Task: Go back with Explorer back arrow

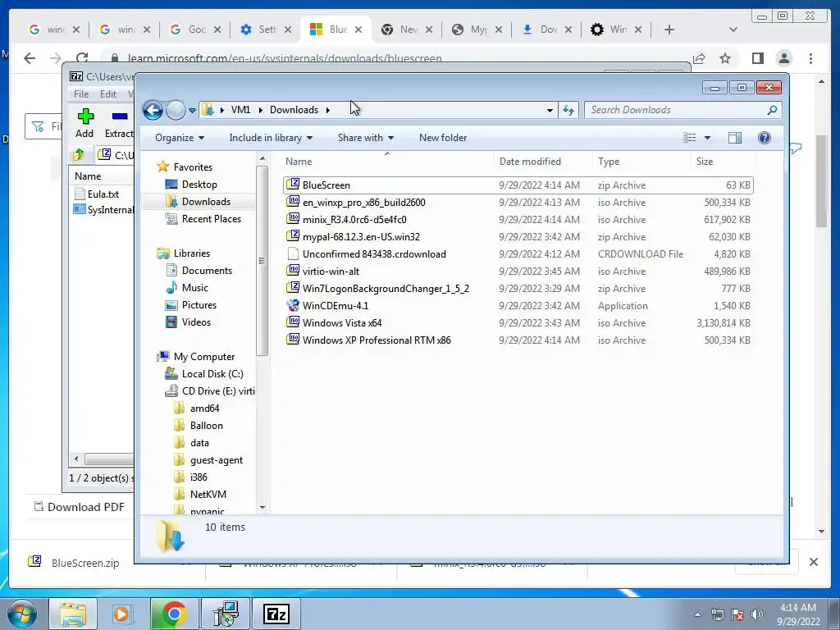Action: pos(153,111)
